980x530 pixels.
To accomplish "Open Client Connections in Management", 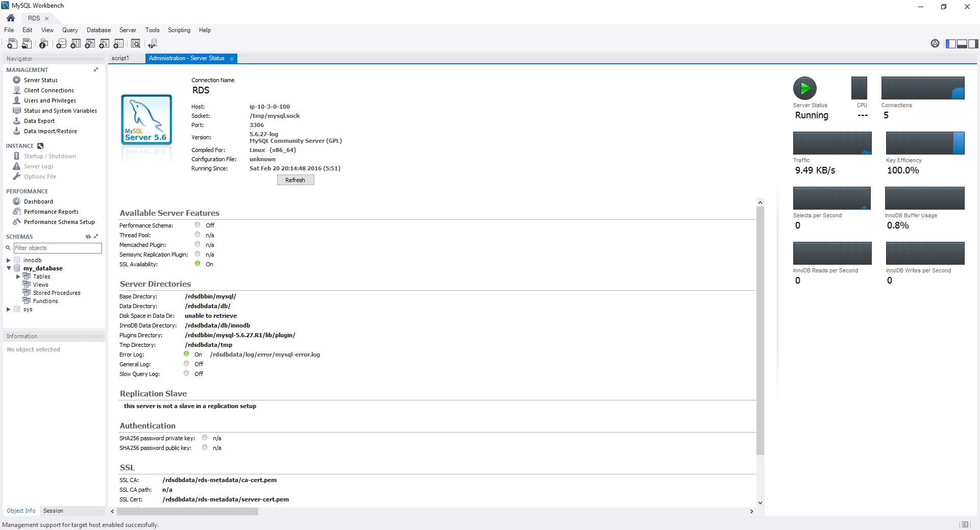I will (49, 90).
